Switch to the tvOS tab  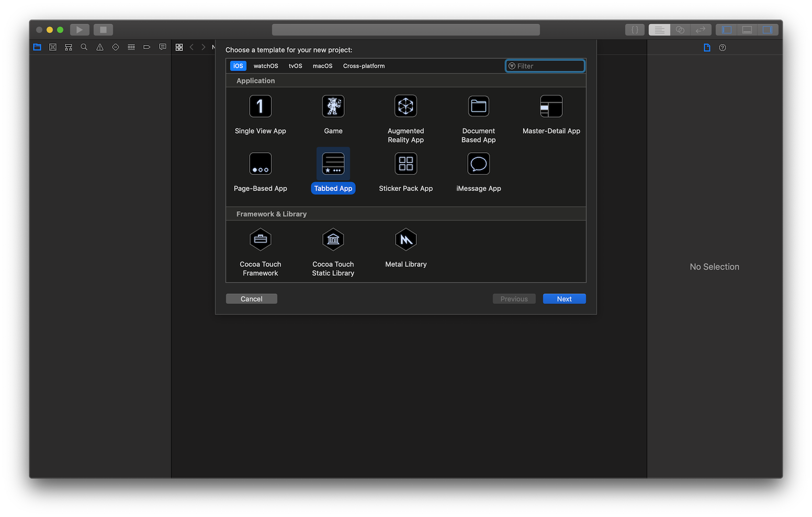point(296,66)
